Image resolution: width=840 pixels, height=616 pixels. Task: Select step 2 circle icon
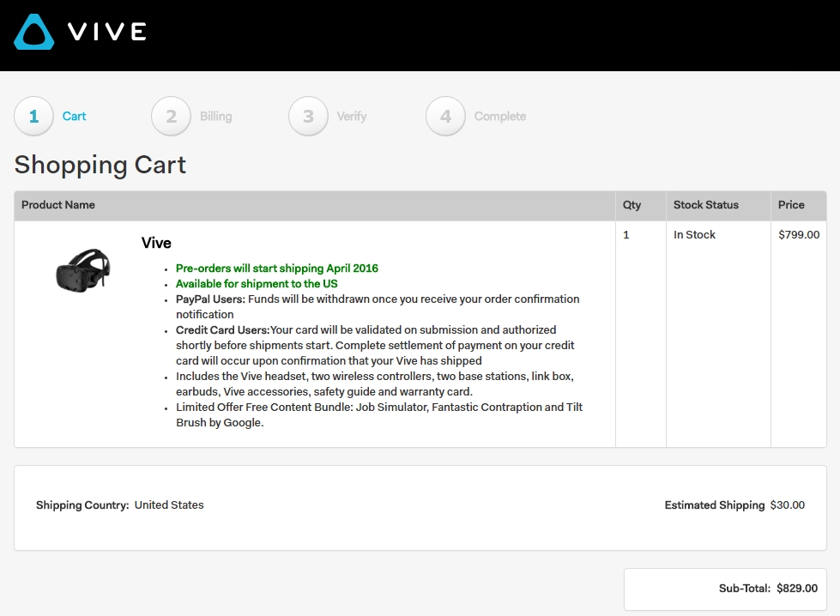[x=171, y=116]
